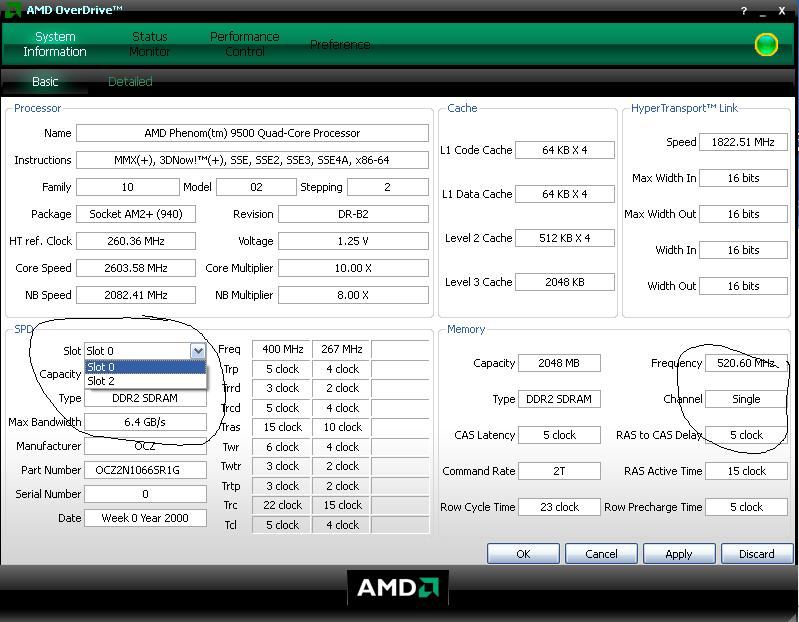The width and height of the screenshot is (799, 622).
Task: Click the Cancel button
Action: [601, 554]
